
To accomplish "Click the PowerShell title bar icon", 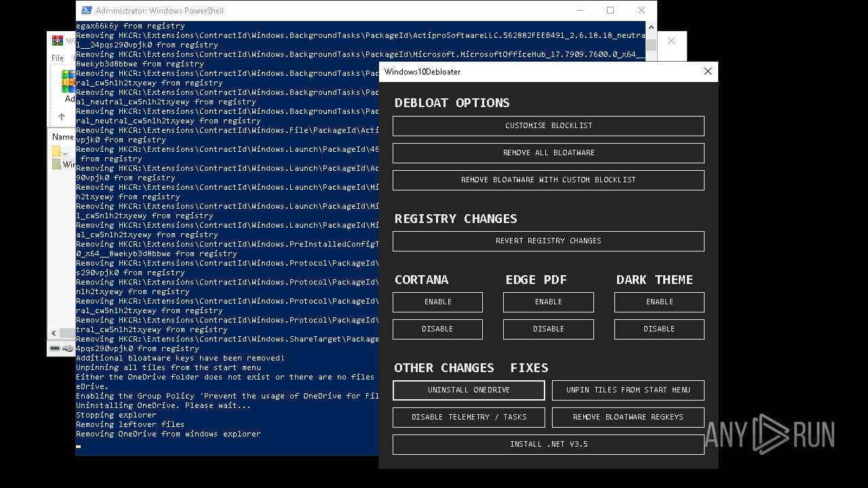I will coord(86,10).
